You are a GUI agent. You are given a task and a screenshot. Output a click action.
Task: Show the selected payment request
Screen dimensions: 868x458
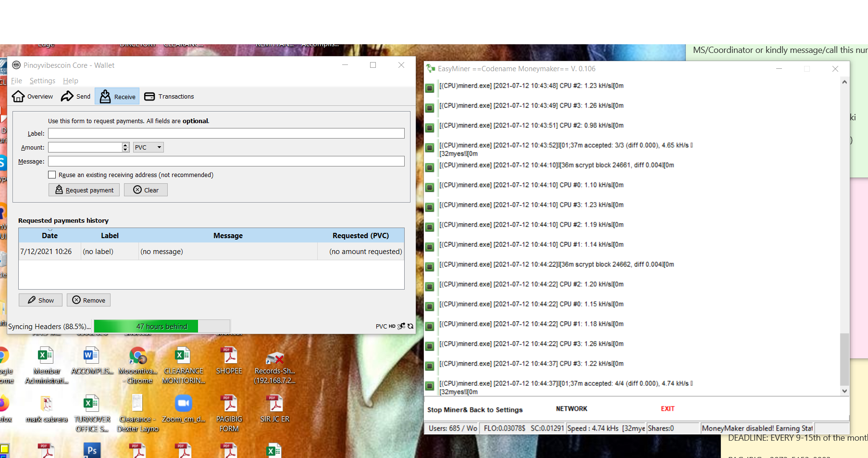click(x=40, y=300)
